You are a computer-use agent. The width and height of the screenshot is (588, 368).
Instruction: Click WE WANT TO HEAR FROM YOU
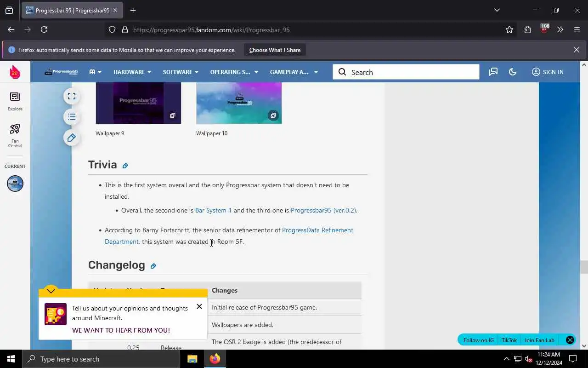click(x=121, y=330)
